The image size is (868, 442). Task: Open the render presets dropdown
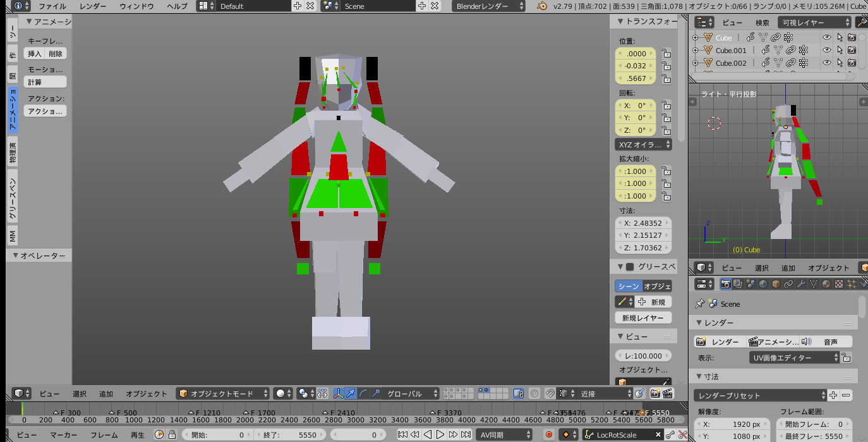tap(760, 395)
